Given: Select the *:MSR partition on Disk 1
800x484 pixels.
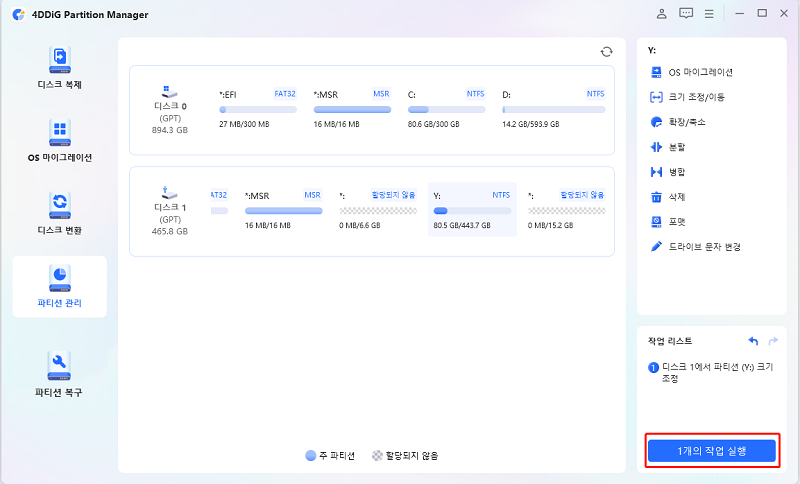Looking at the screenshot, I should coord(283,210).
